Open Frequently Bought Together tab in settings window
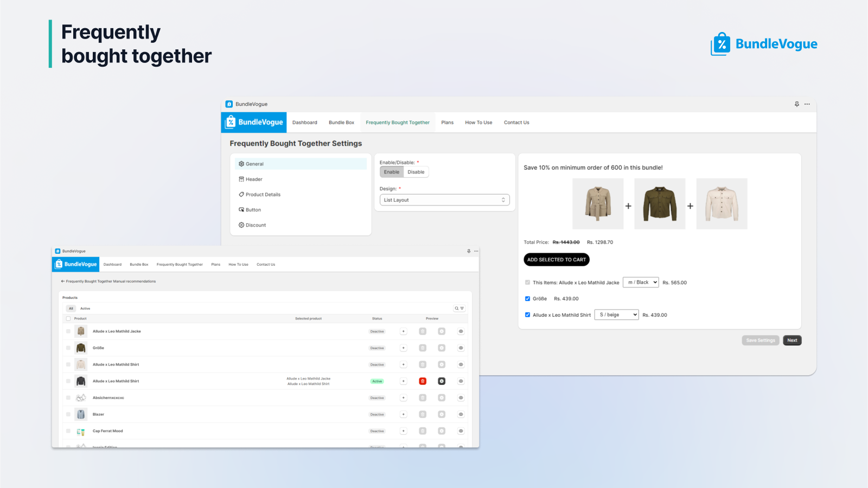 pos(398,123)
